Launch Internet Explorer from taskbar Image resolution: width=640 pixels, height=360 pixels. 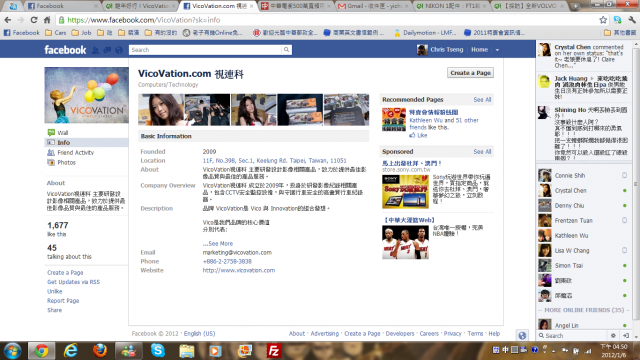click(71, 351)
